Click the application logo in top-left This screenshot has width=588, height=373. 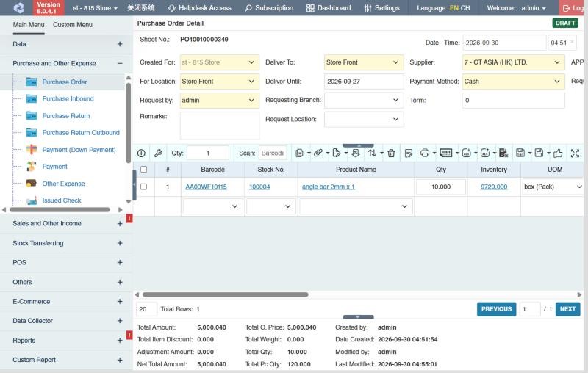(x=18, y=8)
